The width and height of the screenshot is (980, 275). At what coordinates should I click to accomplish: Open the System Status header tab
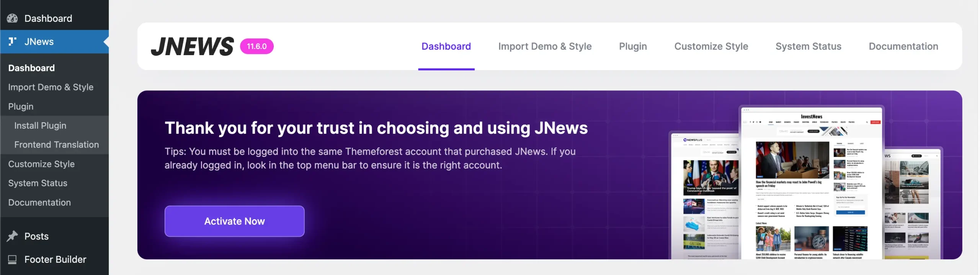pyautogui.click(x=808, y=46)
